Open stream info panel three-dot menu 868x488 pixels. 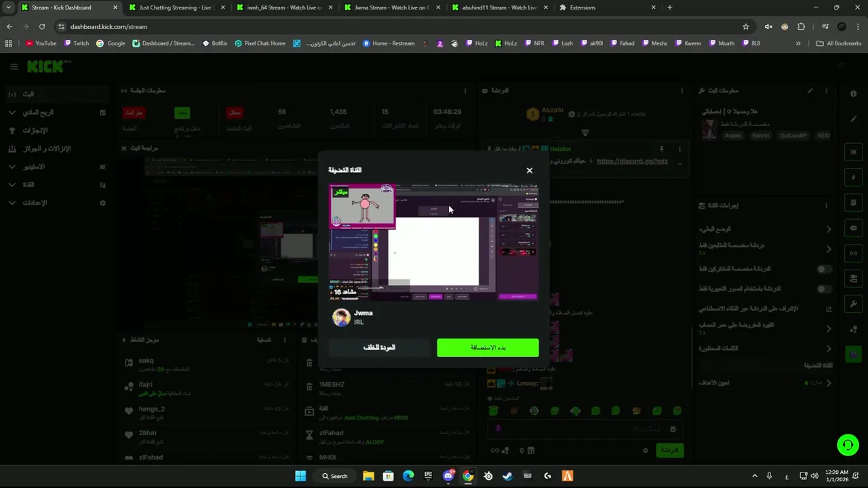[826, 91]
